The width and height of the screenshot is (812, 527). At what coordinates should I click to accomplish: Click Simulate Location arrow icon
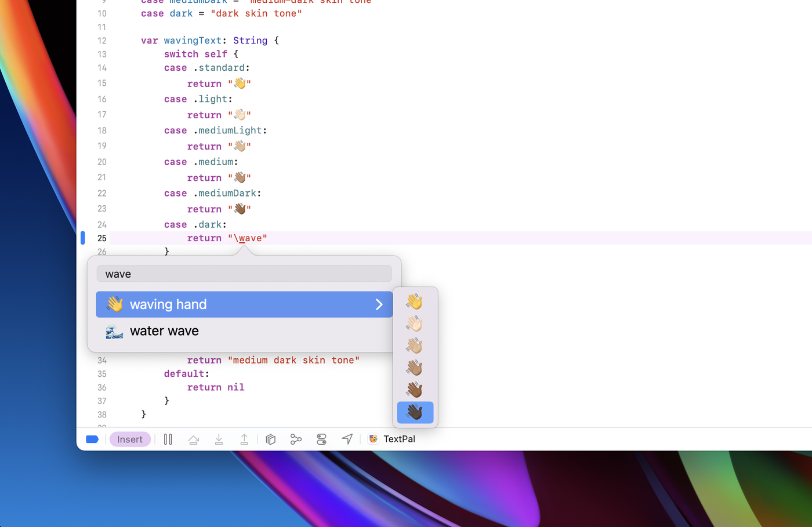347,439
